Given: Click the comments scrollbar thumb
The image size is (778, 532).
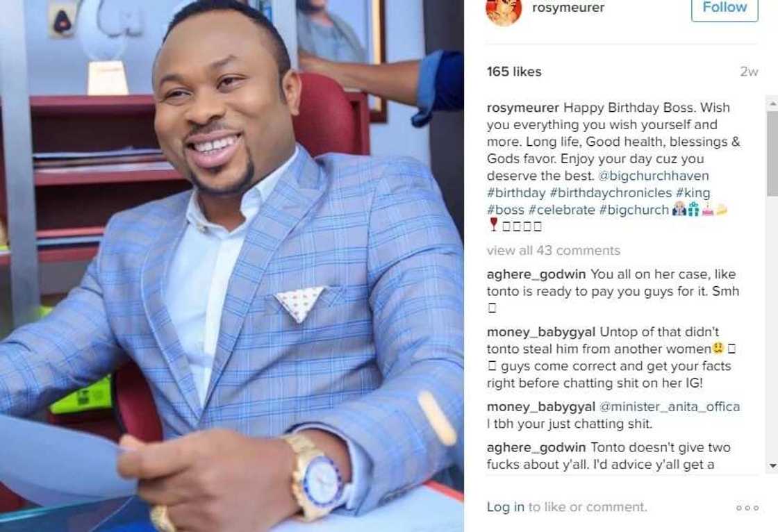Looking at the screenshot, I should pyautogui.click(x=772, y=153).
